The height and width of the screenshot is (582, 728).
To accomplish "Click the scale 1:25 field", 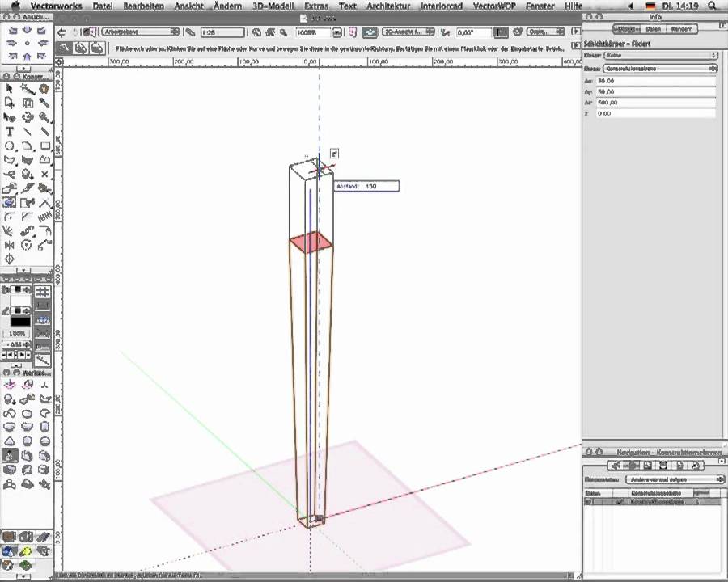I will (x=222, y=32).
